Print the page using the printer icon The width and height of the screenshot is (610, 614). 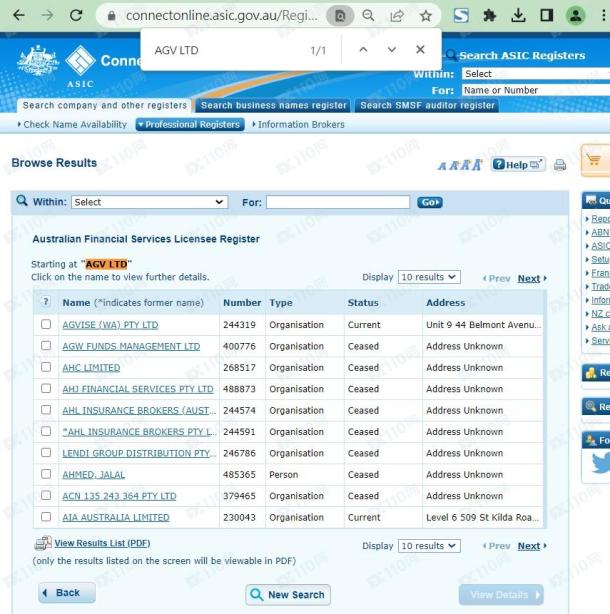560,165
